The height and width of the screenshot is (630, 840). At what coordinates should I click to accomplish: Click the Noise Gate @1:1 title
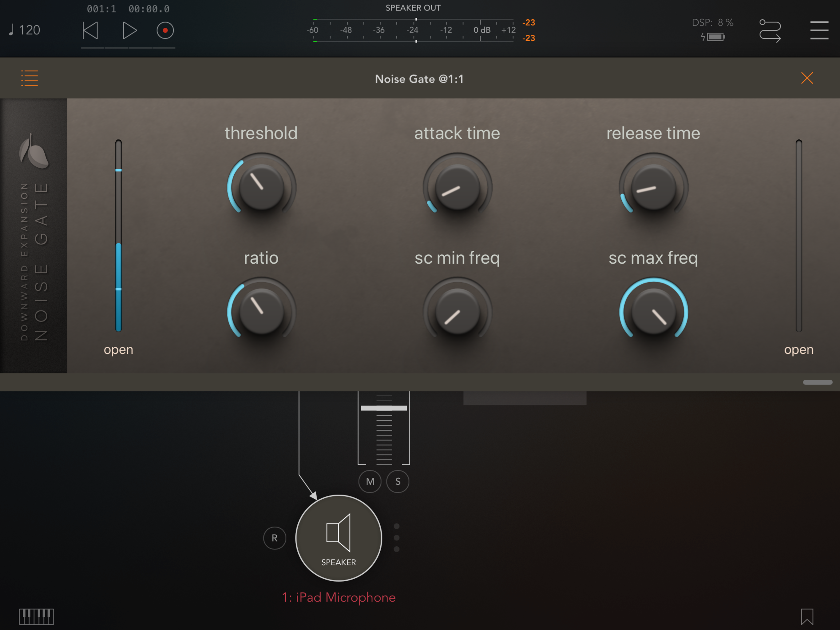click(x=419, y=79)
